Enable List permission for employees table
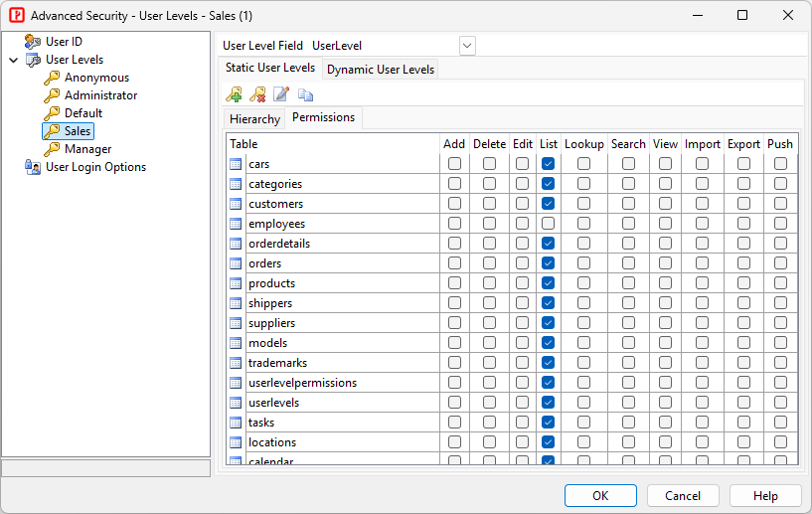The width and height of the screenshot is (812, 514). click(x=549, y=224)
